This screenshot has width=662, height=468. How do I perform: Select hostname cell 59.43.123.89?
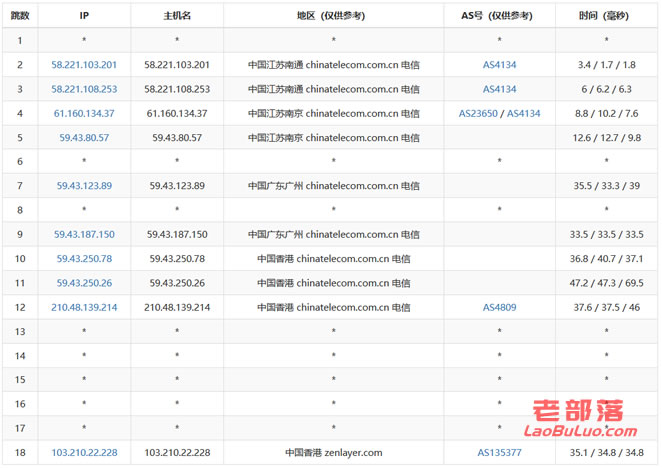(177, 186)
